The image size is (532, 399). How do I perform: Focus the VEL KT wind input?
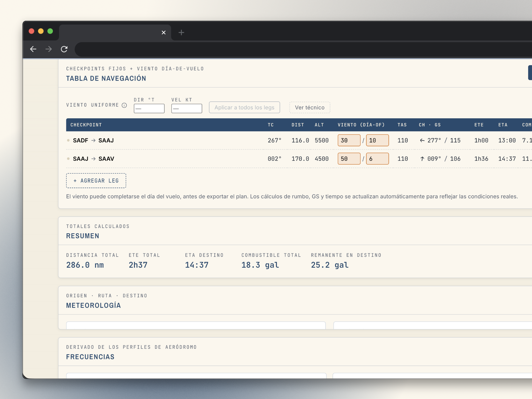click(x=187, y=108)
